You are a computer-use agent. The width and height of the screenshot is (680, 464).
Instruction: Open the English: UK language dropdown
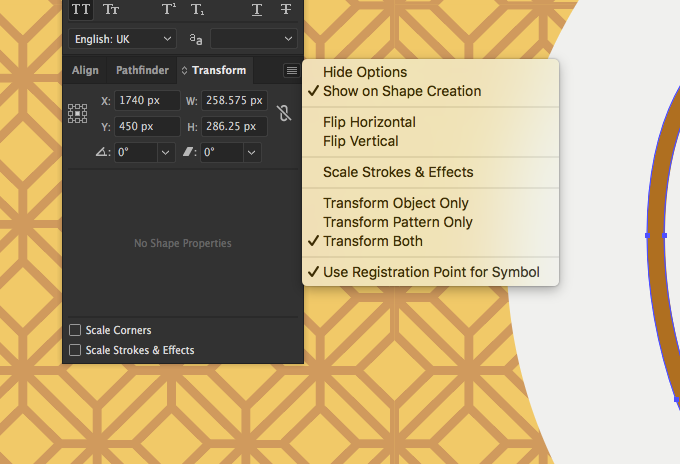(122, 39)
